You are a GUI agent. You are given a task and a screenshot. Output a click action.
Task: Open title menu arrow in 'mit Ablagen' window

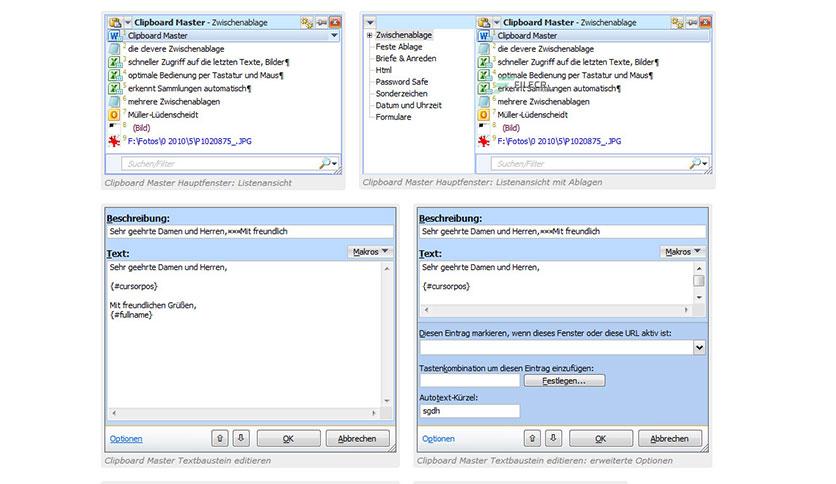click(x=496, y=22)
